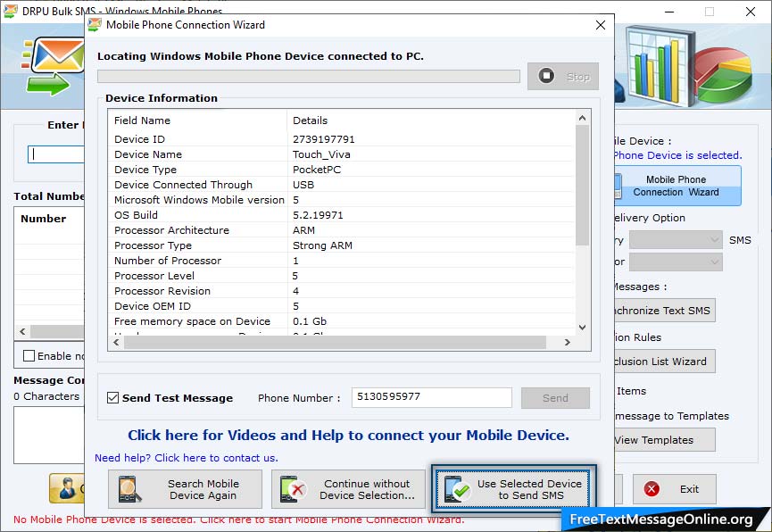Click the DRPU Bulk SMS title bar app icon
Image resolution: width=772 pixels, height=532 pixels.
[x=11, y=11]
